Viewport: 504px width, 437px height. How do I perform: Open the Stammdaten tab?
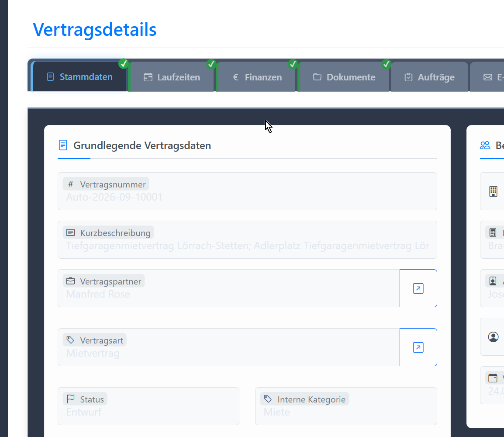point(79,76)
